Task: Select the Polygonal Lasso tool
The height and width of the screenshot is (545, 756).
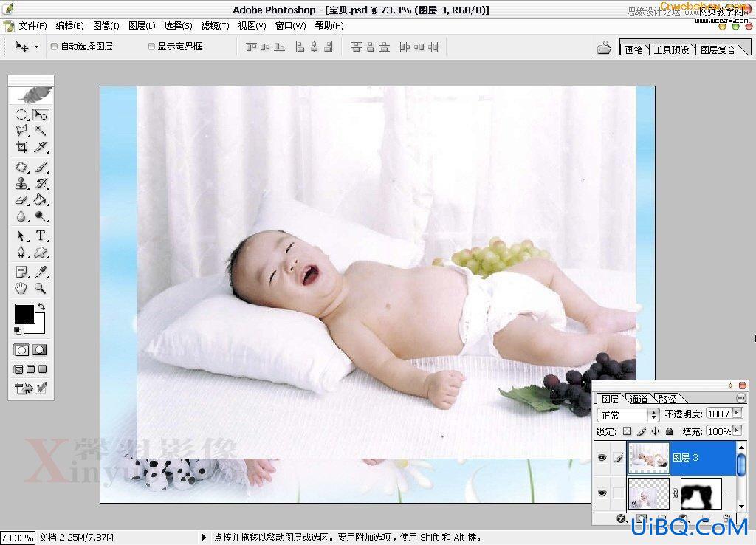Action: pyautogui.click(x=21, y=130)
